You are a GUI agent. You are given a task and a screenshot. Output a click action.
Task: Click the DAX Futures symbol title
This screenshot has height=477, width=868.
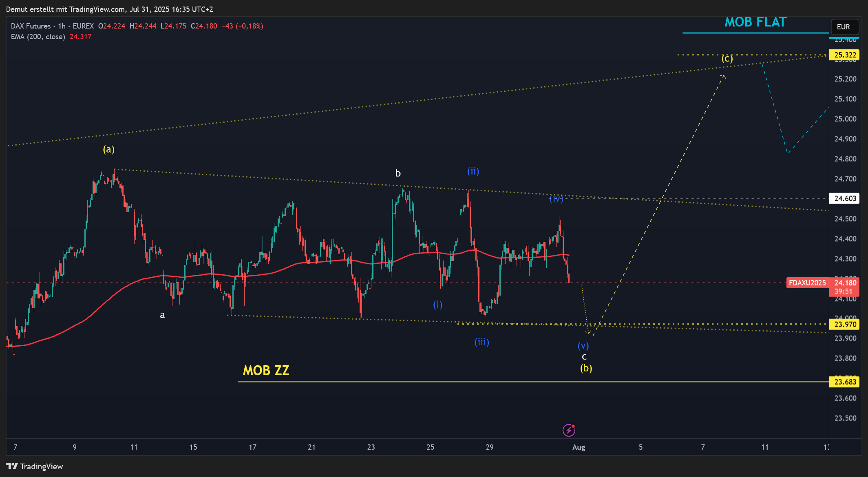pos(31,26)
